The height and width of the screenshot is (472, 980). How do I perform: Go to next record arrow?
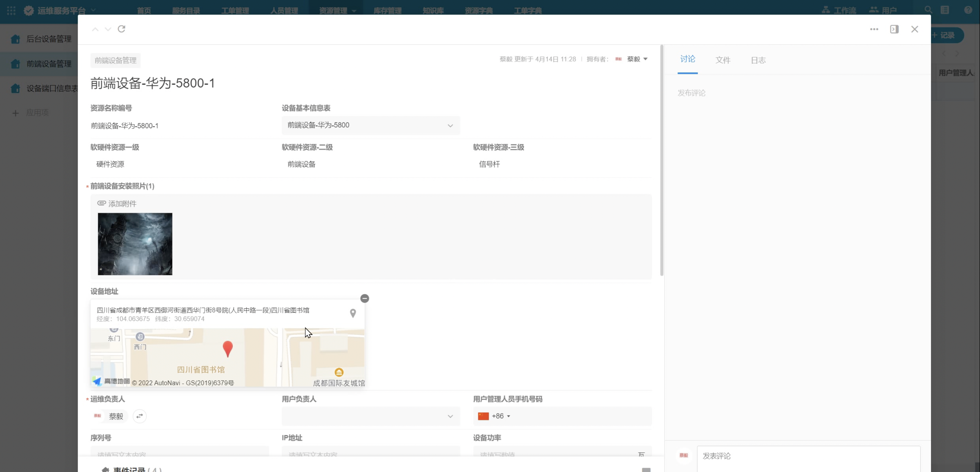coord(108,29)
